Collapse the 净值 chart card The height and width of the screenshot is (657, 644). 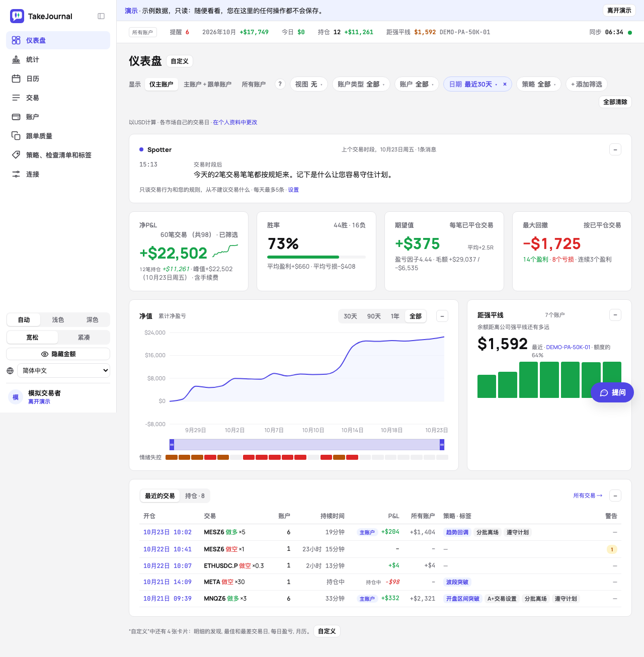[x=442, y=316]
